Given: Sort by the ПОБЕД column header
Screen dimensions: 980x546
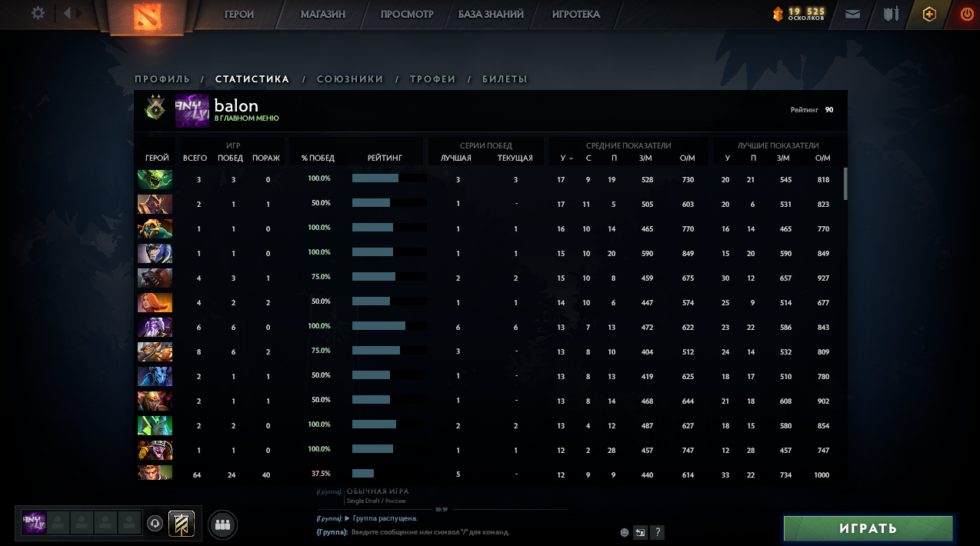Looking at the screenshot, I should (230, 158).
